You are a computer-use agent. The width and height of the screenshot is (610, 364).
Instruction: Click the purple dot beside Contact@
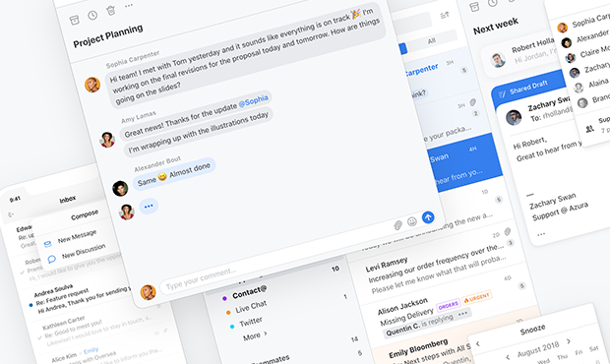[x=224, y=299]
